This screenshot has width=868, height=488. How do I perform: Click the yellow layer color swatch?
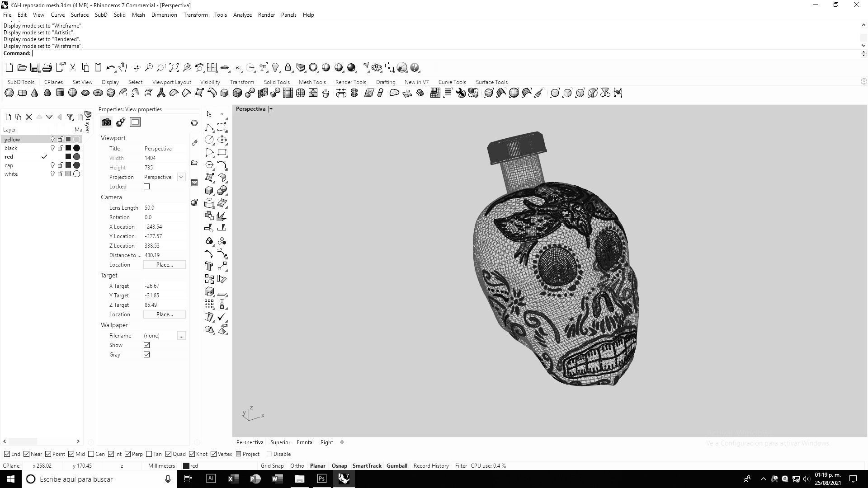(x=68, y=140)
